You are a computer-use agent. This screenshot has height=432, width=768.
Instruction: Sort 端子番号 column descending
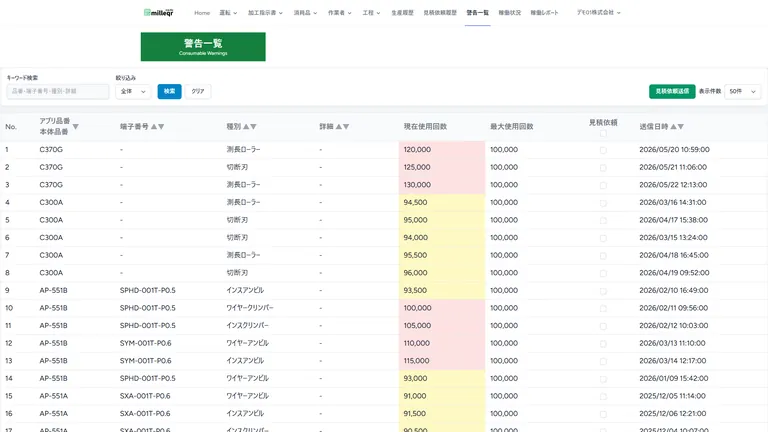[x=161, y=126]
